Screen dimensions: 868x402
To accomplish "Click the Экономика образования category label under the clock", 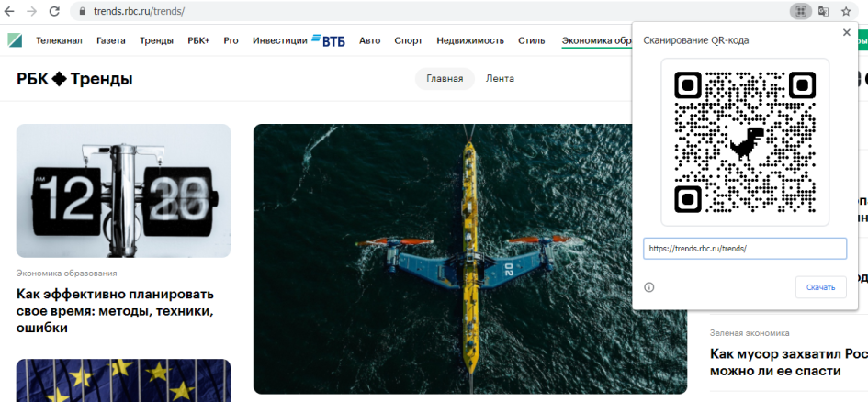I will [66, 274].
